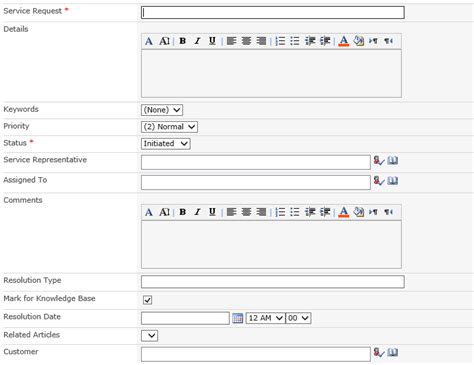Toggle Italic in Details toolbar
This screenshot has width=474, height=365.
click(x=197, y=41)
